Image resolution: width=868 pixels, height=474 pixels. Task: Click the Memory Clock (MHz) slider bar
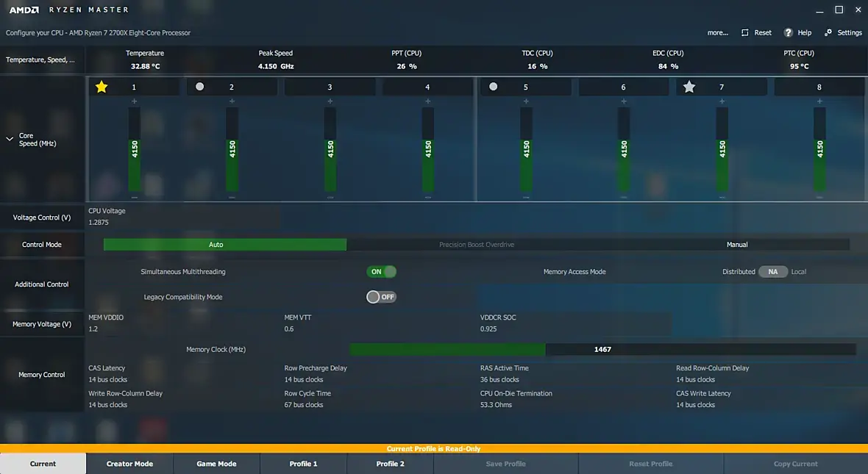(603, 350)
